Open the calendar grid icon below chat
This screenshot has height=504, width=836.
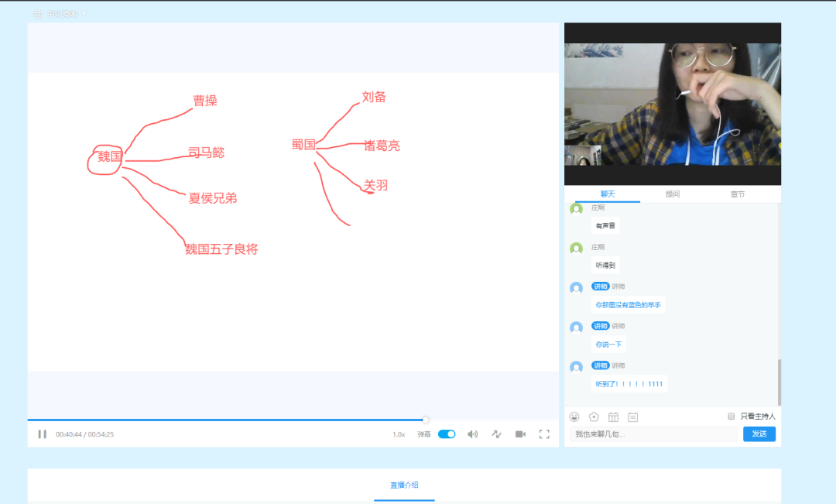point(613,417)
